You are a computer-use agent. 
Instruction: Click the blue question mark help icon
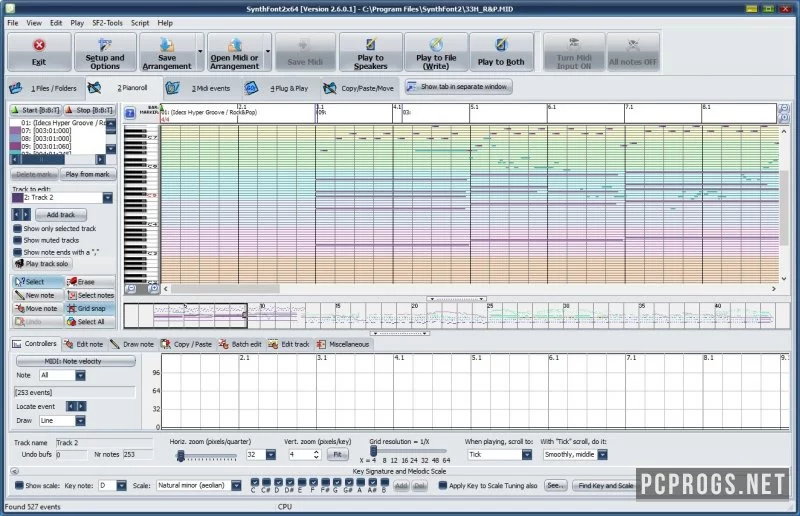[130, 113]
